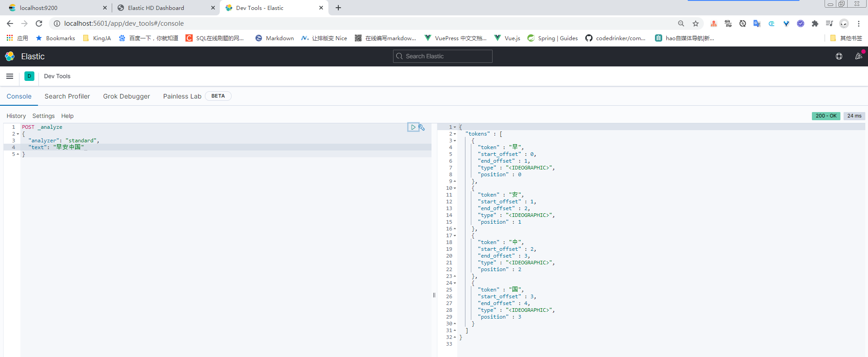Click the Search Elastic input field
This screenshot has width=868, height=357.
443,56
